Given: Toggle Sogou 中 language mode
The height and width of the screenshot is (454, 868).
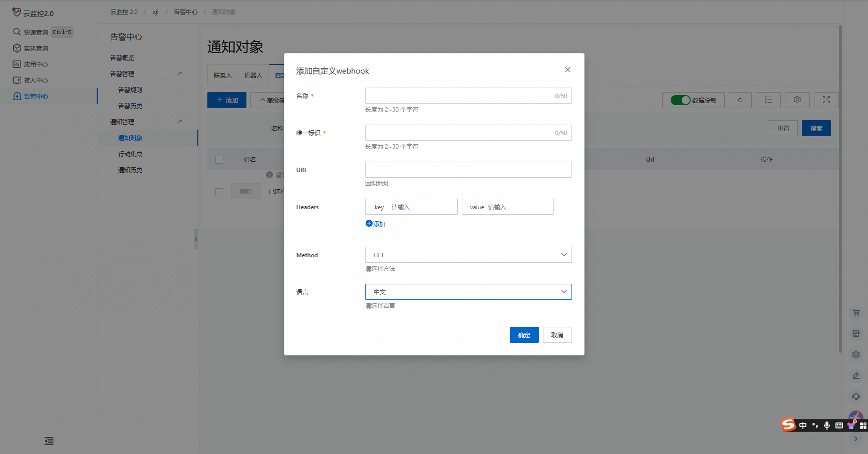Looking at the screenshot, I should pyautogui.click(x=803, y=425).
